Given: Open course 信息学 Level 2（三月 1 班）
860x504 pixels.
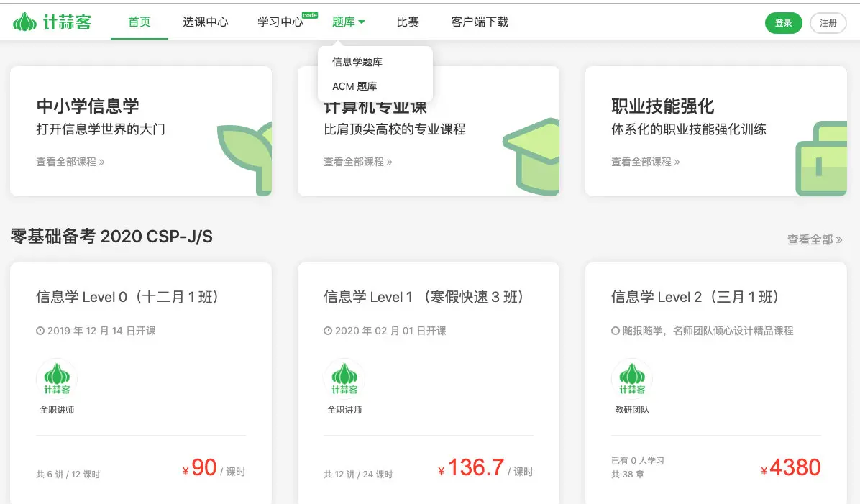Looking at the screenshot, I should click(x=695, y=297).
